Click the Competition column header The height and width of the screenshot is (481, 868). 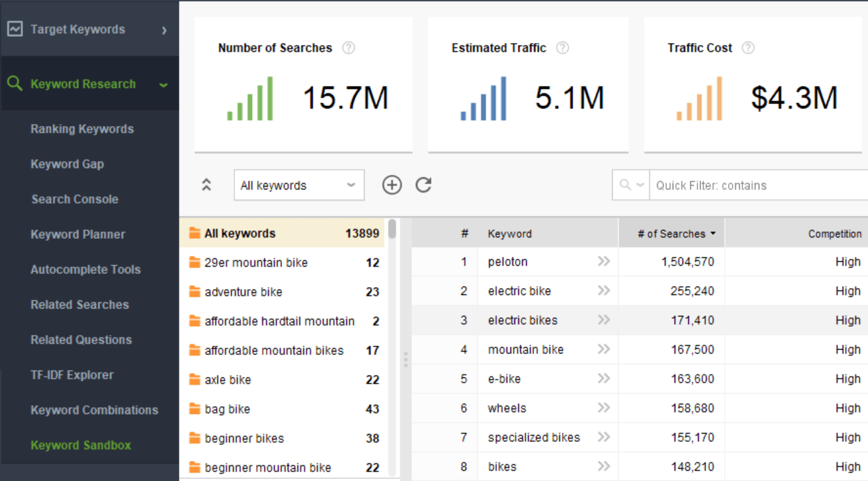tap(796, 234)
